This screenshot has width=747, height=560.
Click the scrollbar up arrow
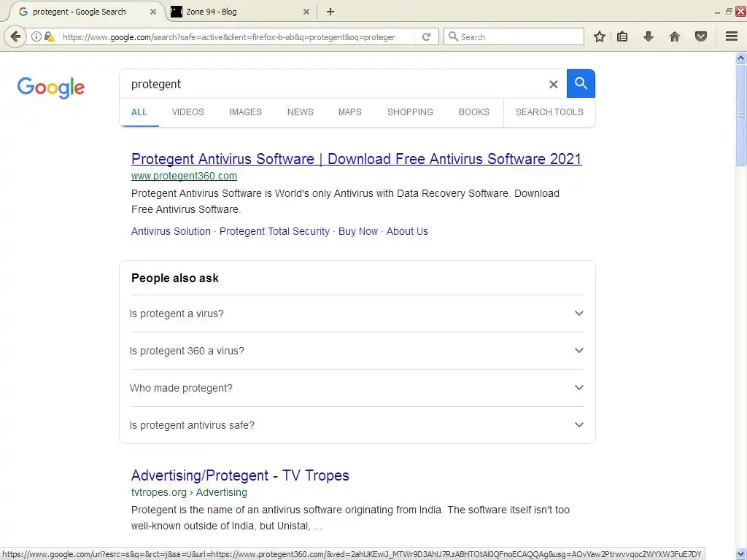(740, 58)
